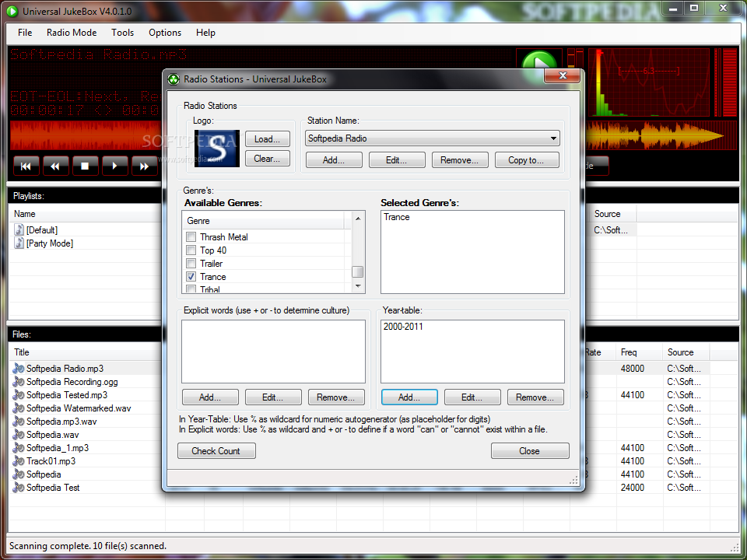This screenshot has width=747, height=560.
Task: Click the Genre column header
Action: [x=265, y=221]
